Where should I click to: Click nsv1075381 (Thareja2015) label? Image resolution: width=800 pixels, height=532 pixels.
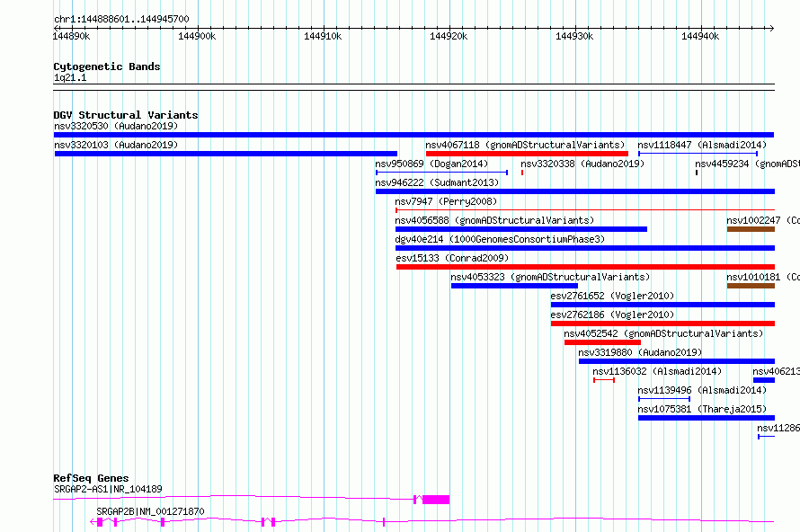coord(702,409)
